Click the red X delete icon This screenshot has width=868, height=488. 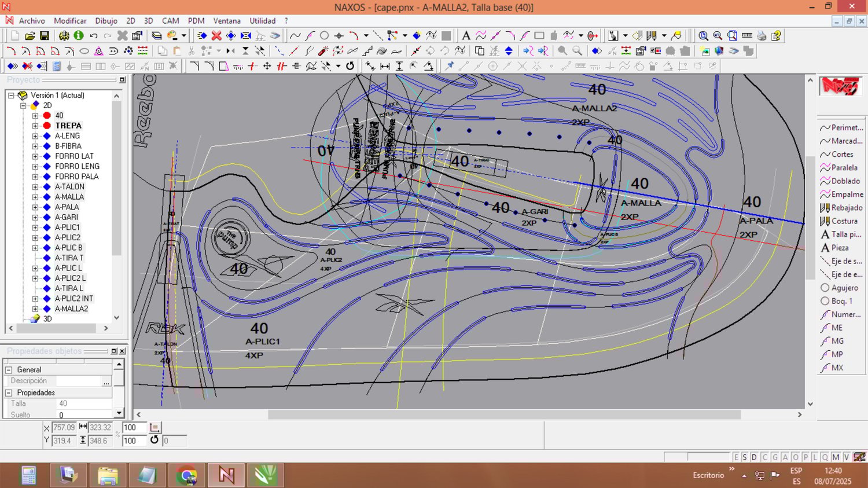pyautogui.click(x=216, y=36)
